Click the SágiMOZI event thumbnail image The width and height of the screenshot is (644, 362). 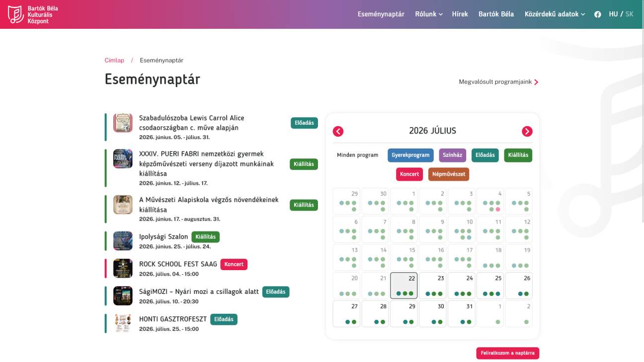pyautogui.click(x=123, y=295)
